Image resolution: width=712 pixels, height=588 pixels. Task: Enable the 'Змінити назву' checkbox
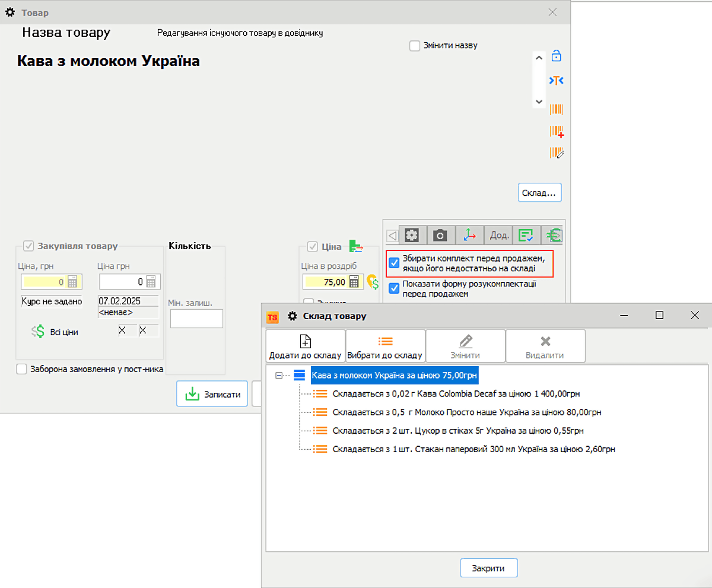[x=415, y=46]
